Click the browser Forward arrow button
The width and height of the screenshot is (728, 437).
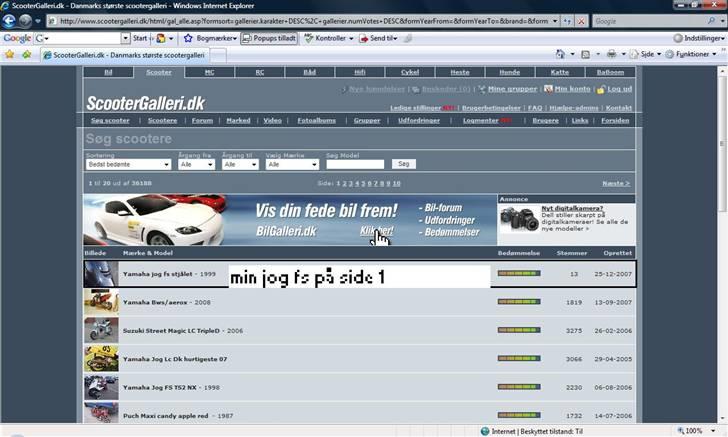coord(25,21)
